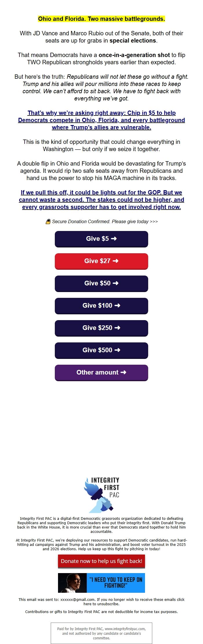Choose the Give $100 donation button
Screen dimensions: 203x644
tap(101, 306)
